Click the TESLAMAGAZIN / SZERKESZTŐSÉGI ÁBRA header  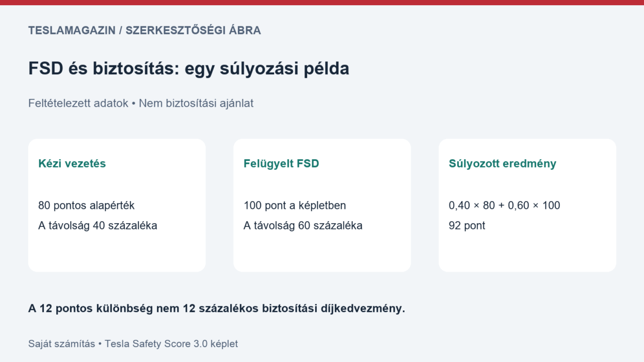pos(144,30)
